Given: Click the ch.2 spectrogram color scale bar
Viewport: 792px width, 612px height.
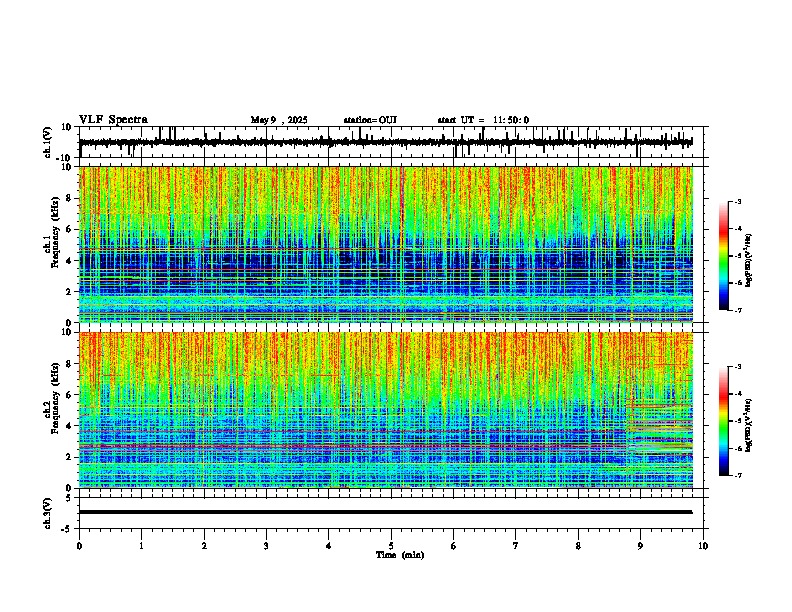Looking at the screenshot, I should [x=724, y=421].
